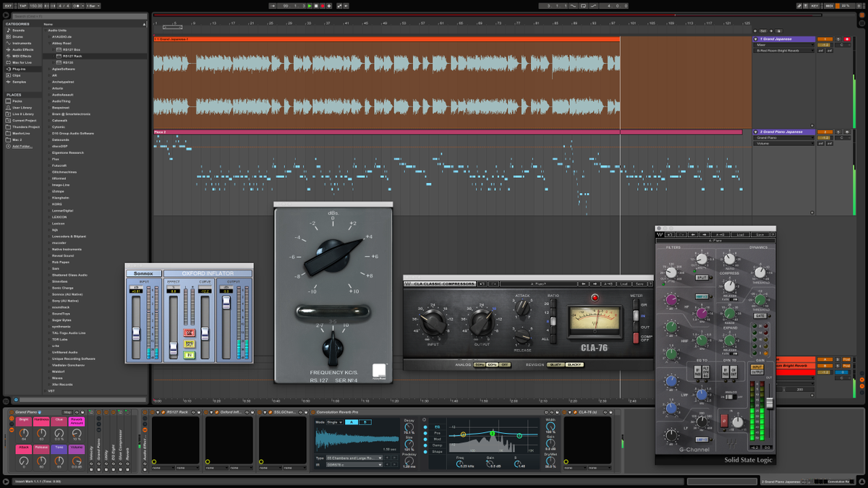Select the Instruments browser category
Screen dimensions: 868x488
click(x=22, y=43)
